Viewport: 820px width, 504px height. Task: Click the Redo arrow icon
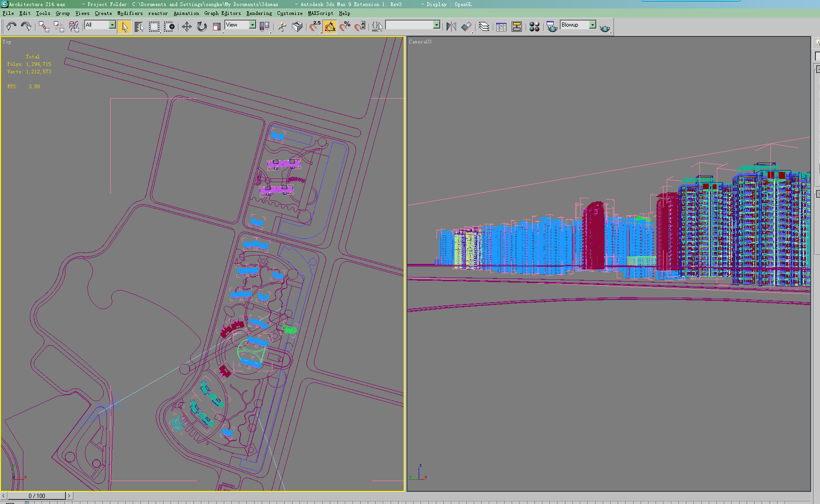click(x=26, y=27)
